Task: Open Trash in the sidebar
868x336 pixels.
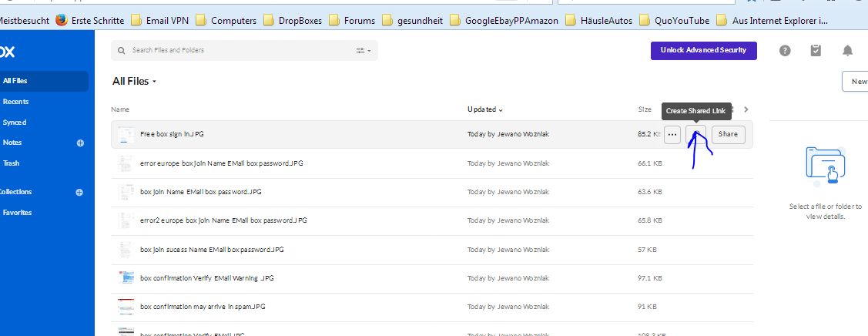Action: tap(11, 163)
